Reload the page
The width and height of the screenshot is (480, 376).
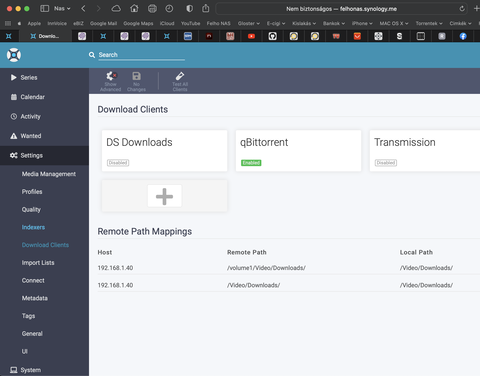click(462, 9)
